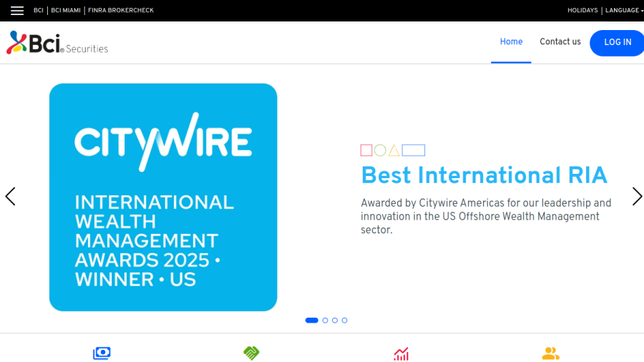This screenshot has width=644, height=362.
Task: Go to previous carousel slide arrow
Action: [x=10, y=196]
